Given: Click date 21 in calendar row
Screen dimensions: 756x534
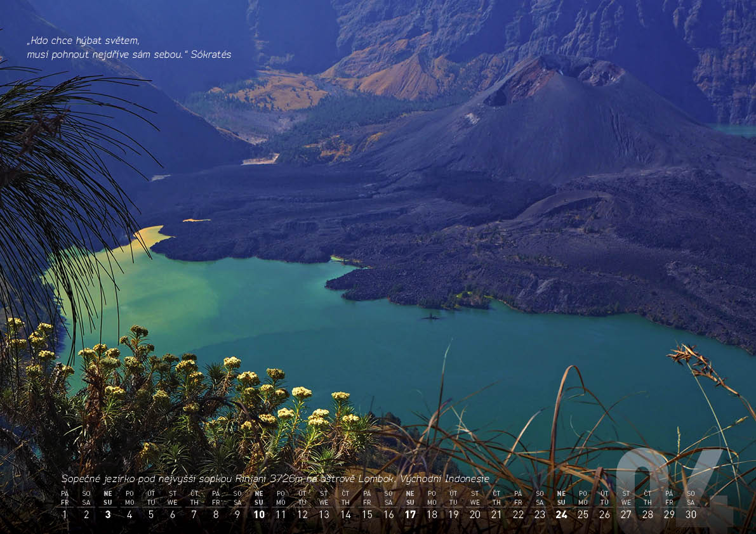Looking at the screenshot, I should (496, 515).
